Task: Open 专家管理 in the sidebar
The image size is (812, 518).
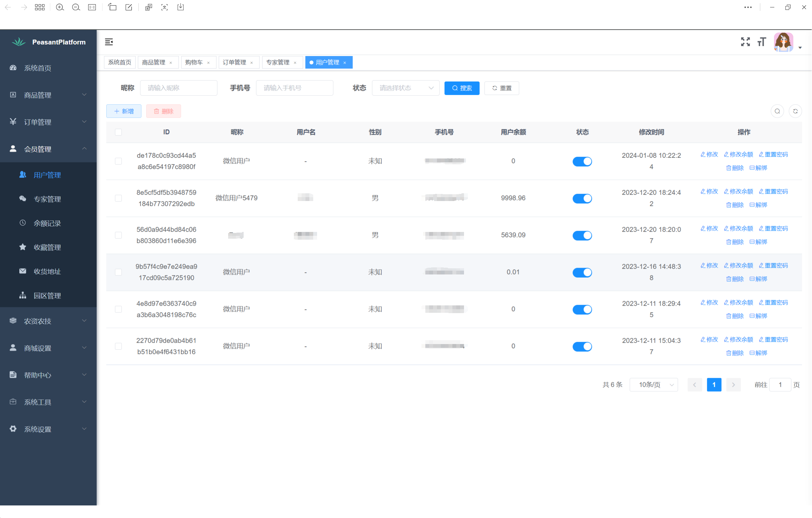Action: click(48, 199)
